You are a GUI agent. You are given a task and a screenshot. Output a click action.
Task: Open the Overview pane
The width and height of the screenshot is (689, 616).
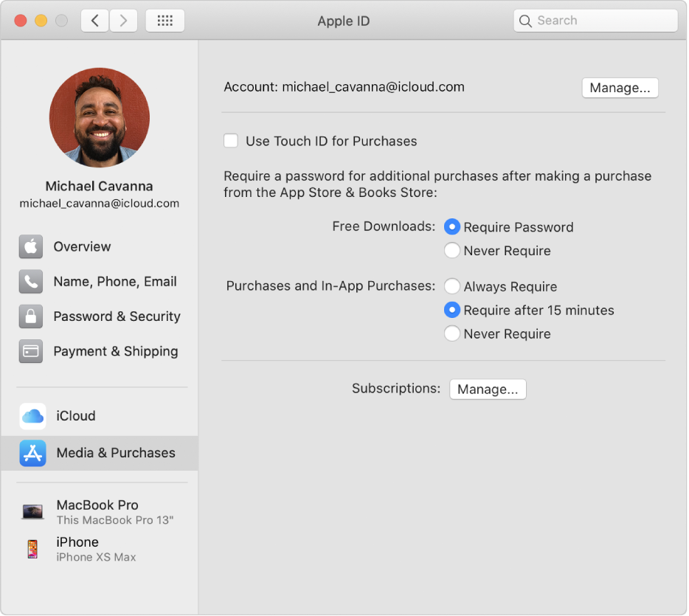pos(100,246)
